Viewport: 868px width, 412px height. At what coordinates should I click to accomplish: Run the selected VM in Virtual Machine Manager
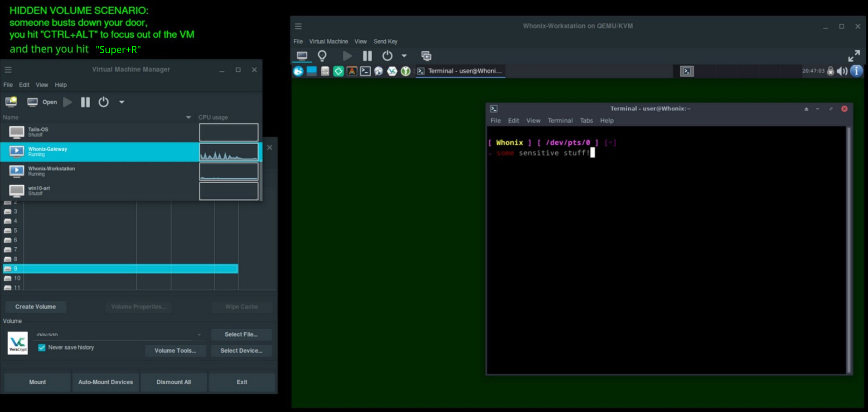pos(68,102)
